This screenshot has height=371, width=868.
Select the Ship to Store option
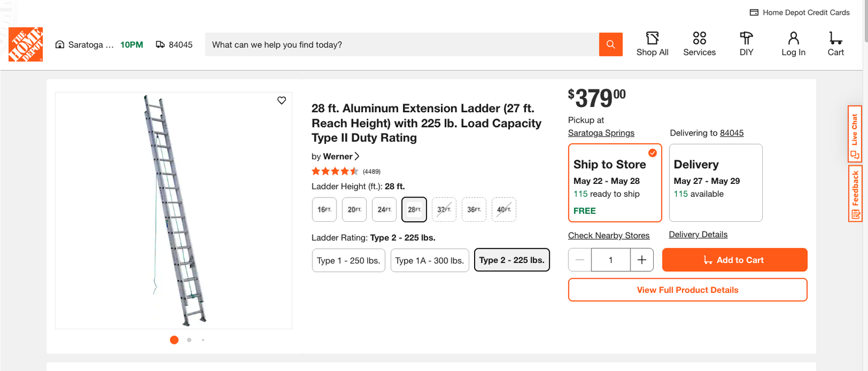tap(615, 183)
